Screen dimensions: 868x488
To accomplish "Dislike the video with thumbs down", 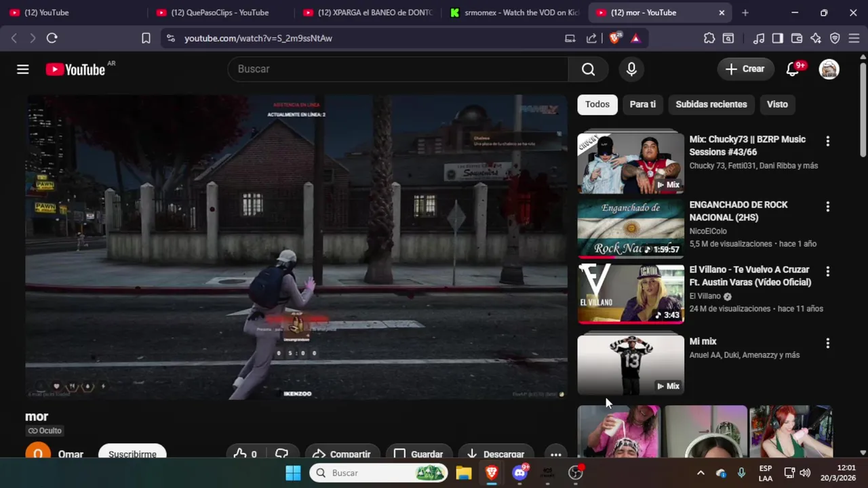I will pyautogui.click(x=281, y=453).
